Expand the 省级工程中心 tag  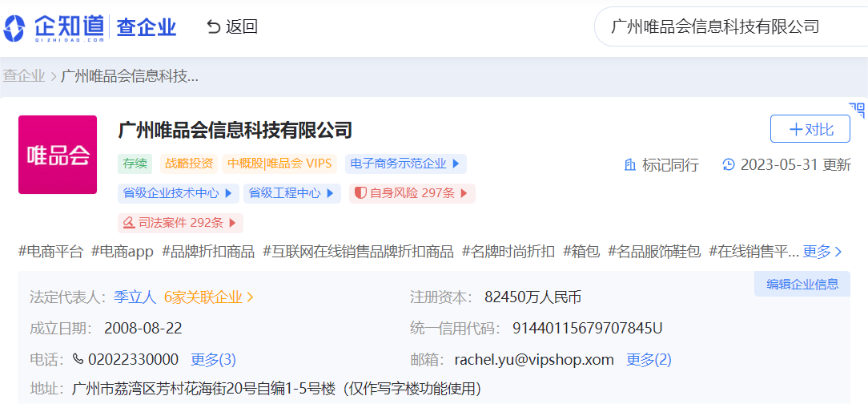pos(291,193)
